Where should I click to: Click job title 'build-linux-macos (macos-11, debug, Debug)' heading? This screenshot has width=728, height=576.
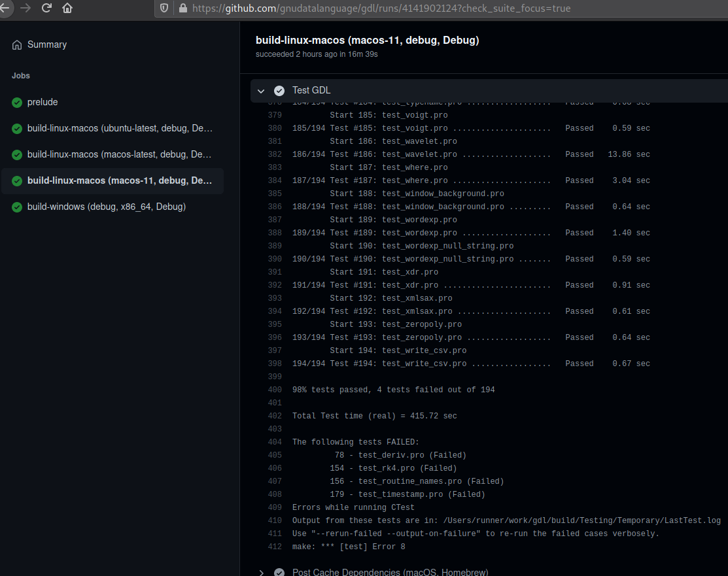[x=367, y=41]
